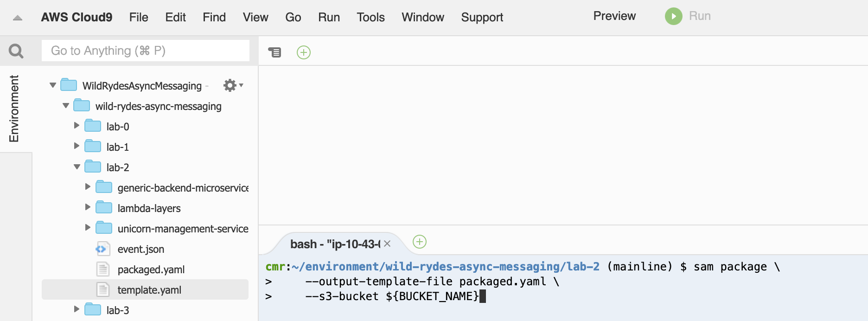Open the Support menu
The image size is (868, 321).
tap(482, 17)
